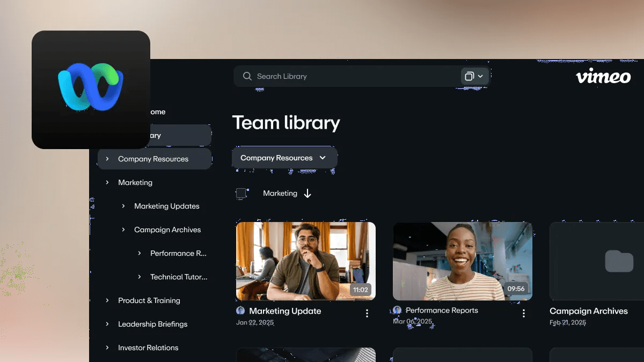Select Marketing in the sidebar tree
This screenshot has height=362, width=644.
click(x=135, y=182)
